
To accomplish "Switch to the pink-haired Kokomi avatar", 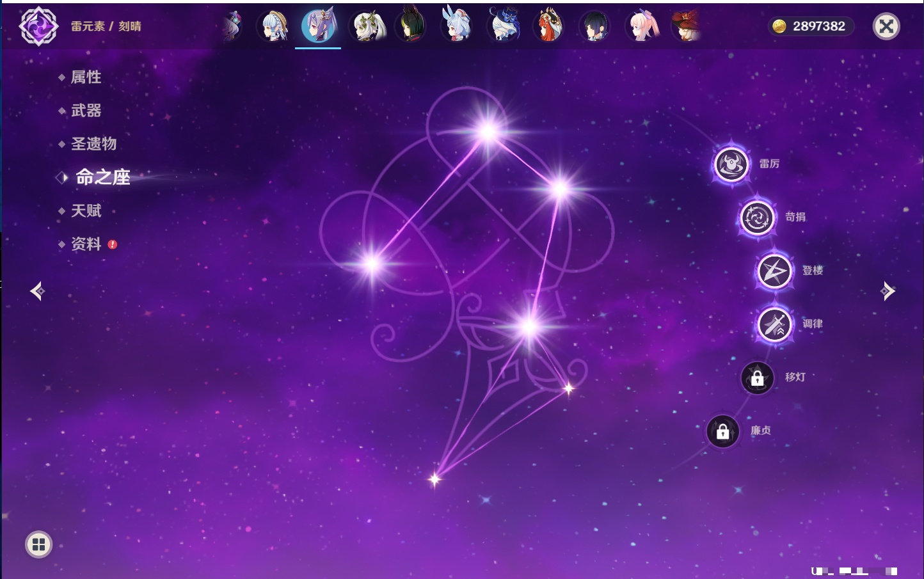I will point(642,26).
